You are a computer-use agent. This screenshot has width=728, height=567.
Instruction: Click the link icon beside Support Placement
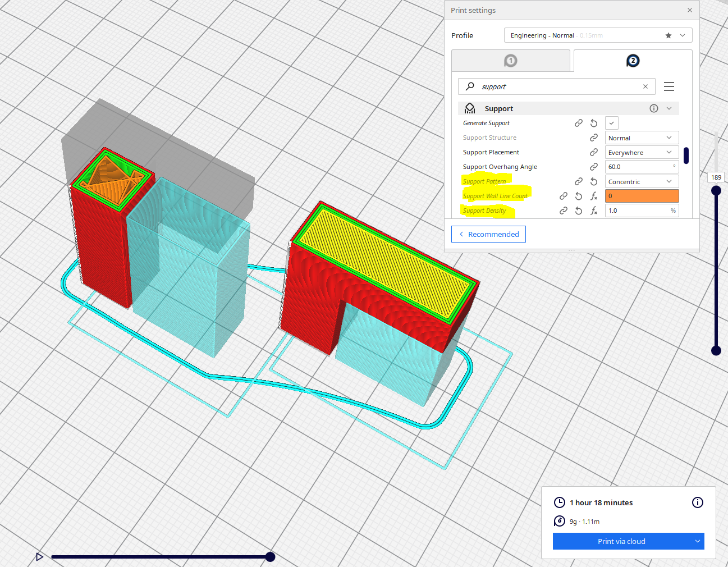593,152
